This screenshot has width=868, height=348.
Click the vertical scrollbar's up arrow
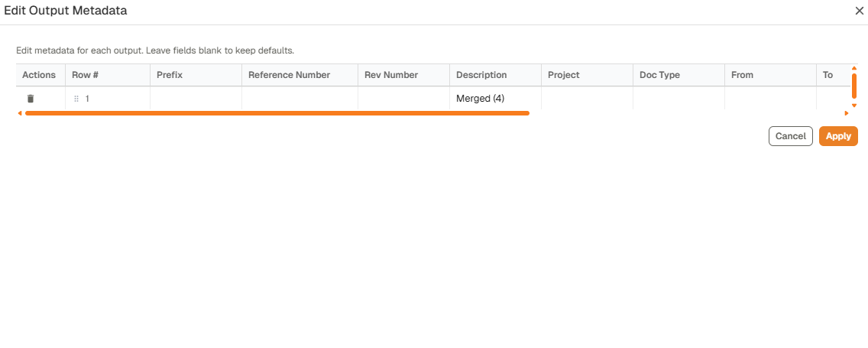(x=854, y=68)
